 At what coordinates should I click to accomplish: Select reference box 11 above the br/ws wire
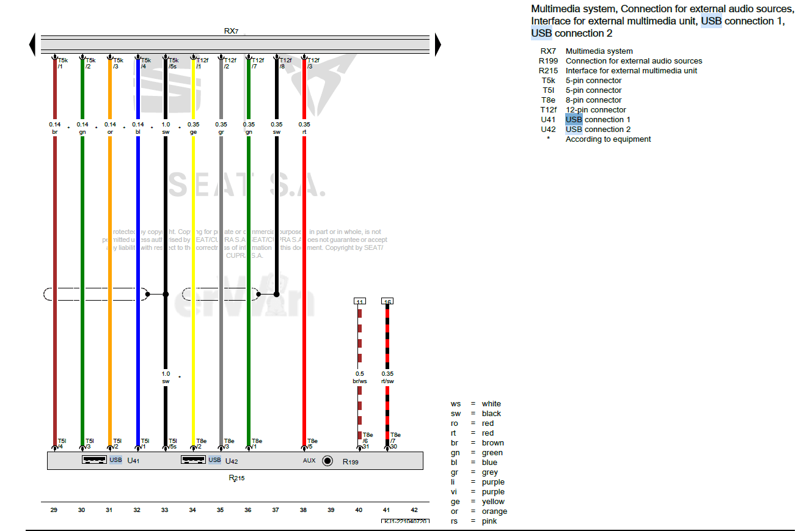point(359,301)
